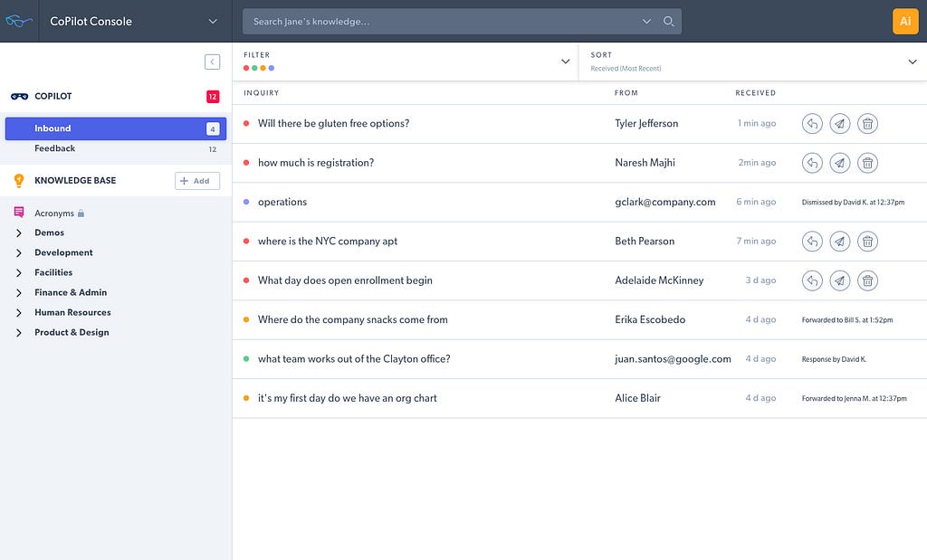The image size is (927, 560).
Task: Expand the Human Resources chevron
Action: click(19, 313)
